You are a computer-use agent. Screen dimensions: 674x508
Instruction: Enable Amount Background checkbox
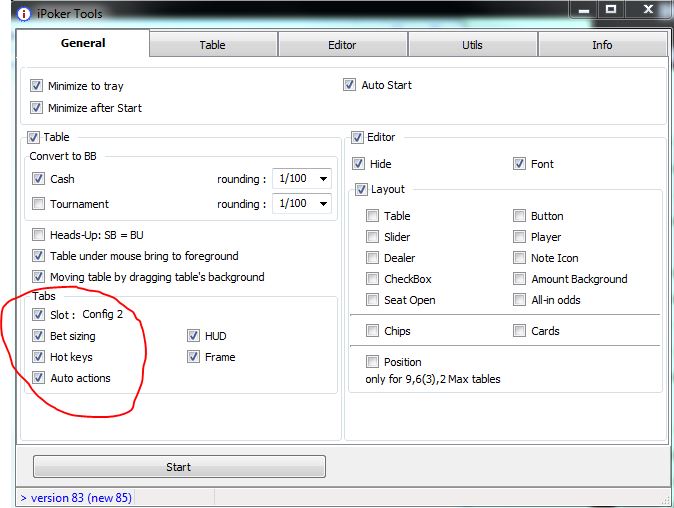(x=519, y=279)
